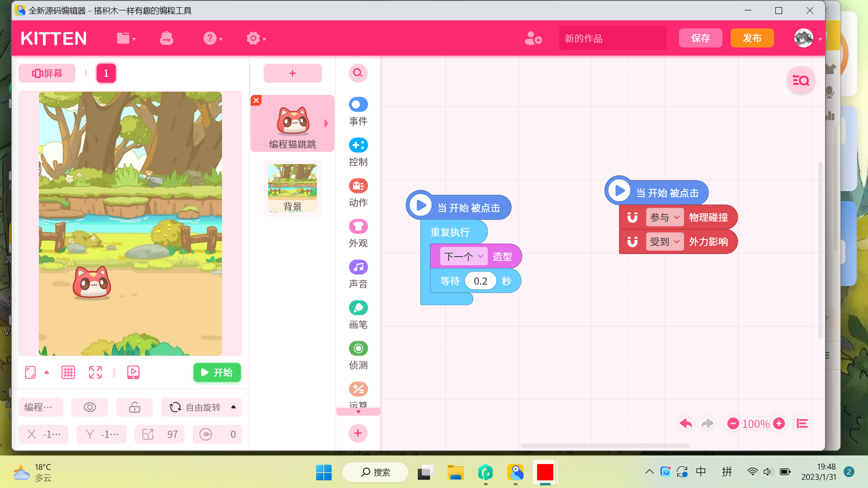Screen dimensions: 868x488
Task: Open the 参与 physics collision dropdown
Action: pyautogui.click(x=665, y=217)
